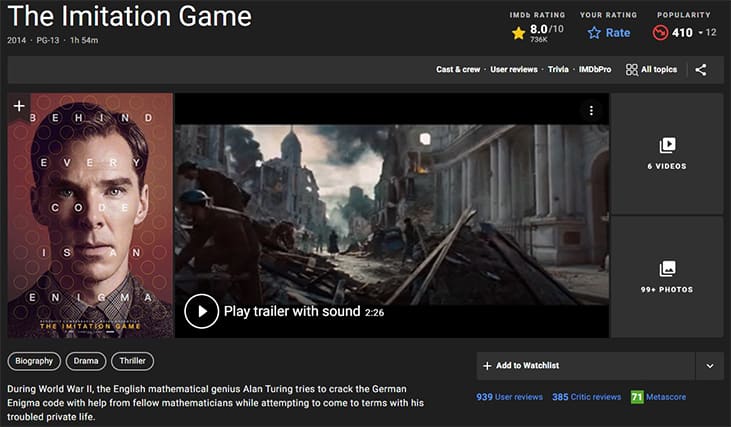731x427 pixels.
Task: Open the share icon in the toolbar
Action: coord(701,70)
